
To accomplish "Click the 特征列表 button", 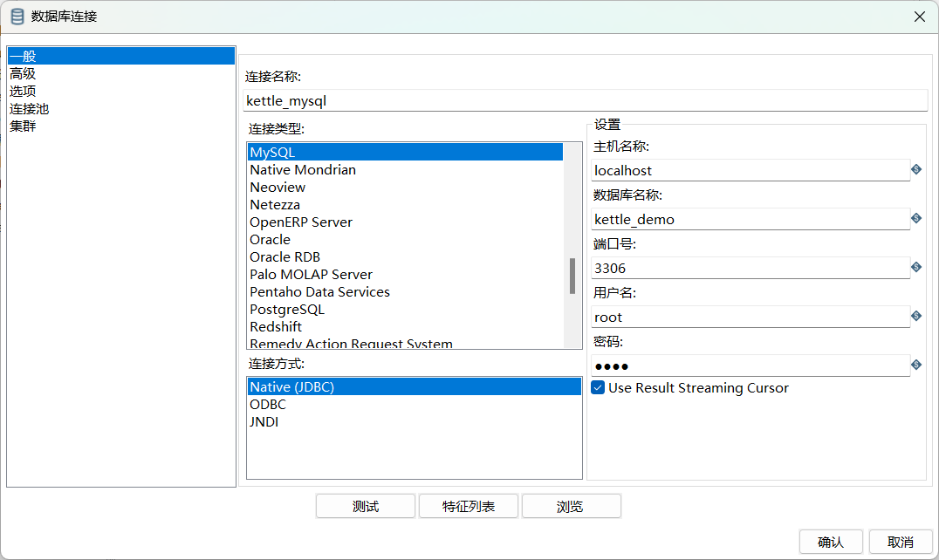I will (468, 506).
